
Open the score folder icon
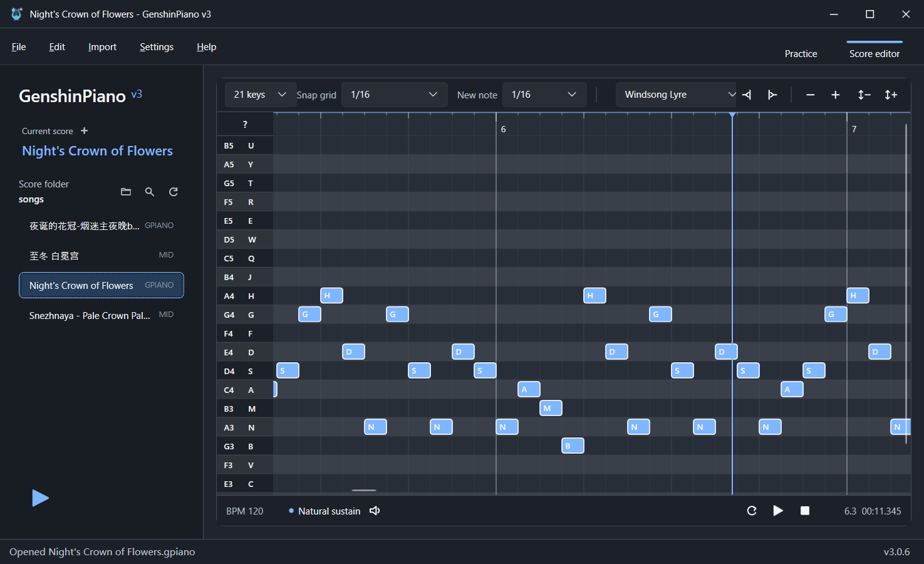(126, 192)
